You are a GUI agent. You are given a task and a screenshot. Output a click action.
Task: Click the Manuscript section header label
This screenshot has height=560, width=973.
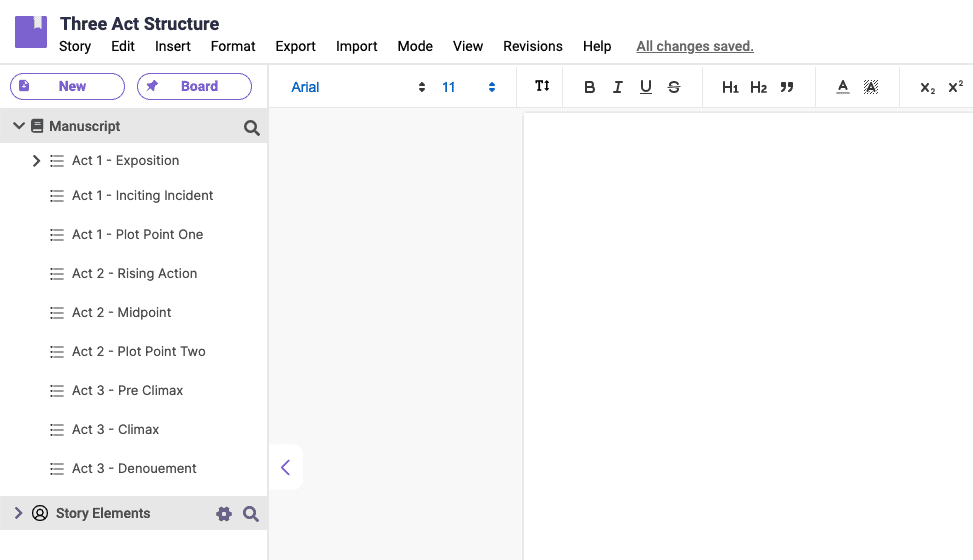tap(84, 127)
